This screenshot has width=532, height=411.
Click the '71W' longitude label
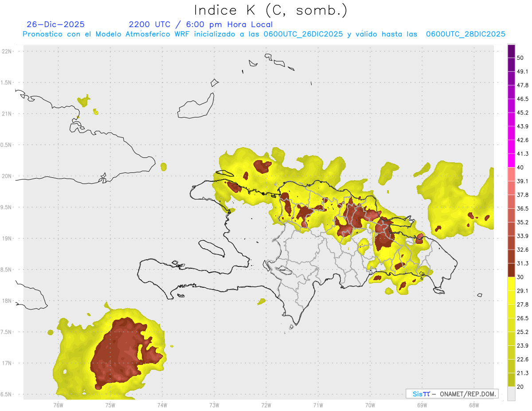point(318,405)
